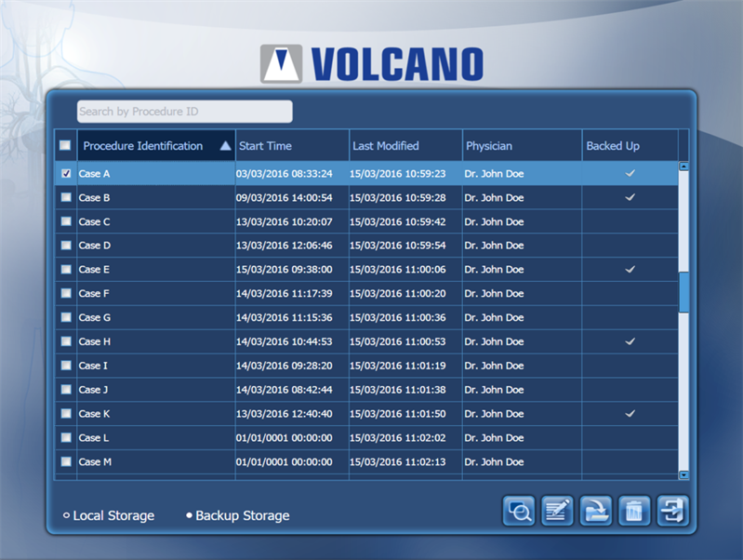
Task: Click the scrollbar down arrow
Action: pos(683,474)
